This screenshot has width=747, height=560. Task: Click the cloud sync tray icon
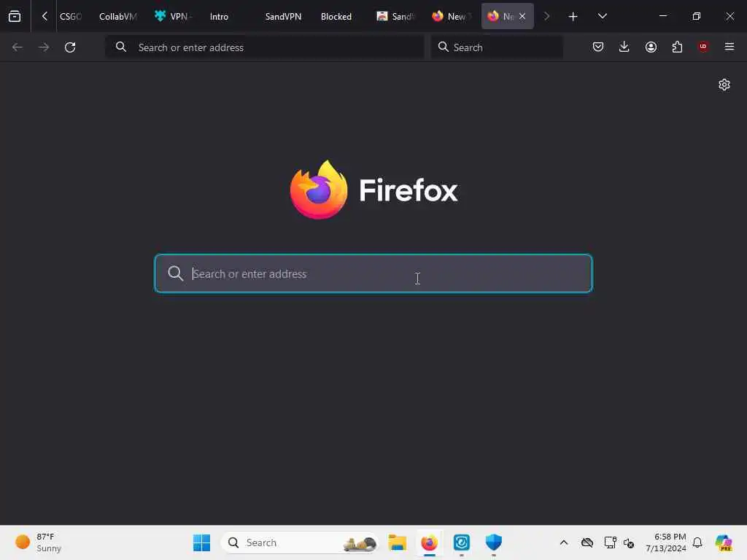[x=587, y=542]
